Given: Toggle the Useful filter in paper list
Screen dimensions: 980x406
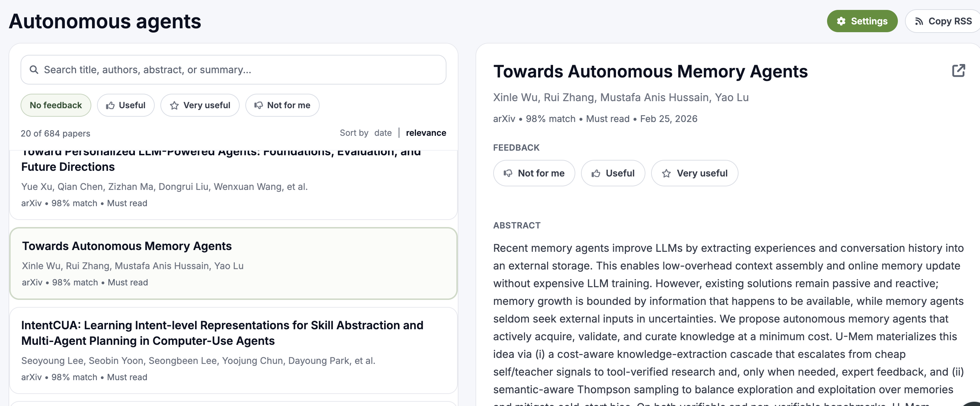Looking at the screenshot, I should (126, 105).
